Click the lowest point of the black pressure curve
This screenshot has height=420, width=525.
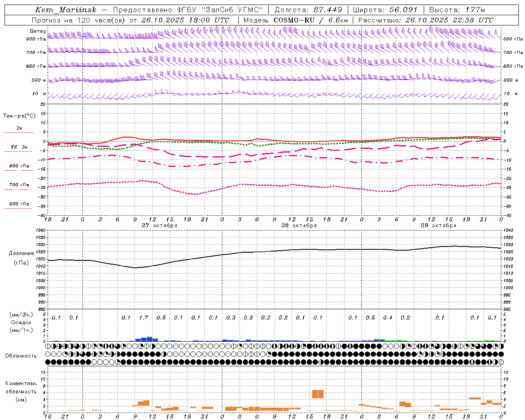point(135,268)
